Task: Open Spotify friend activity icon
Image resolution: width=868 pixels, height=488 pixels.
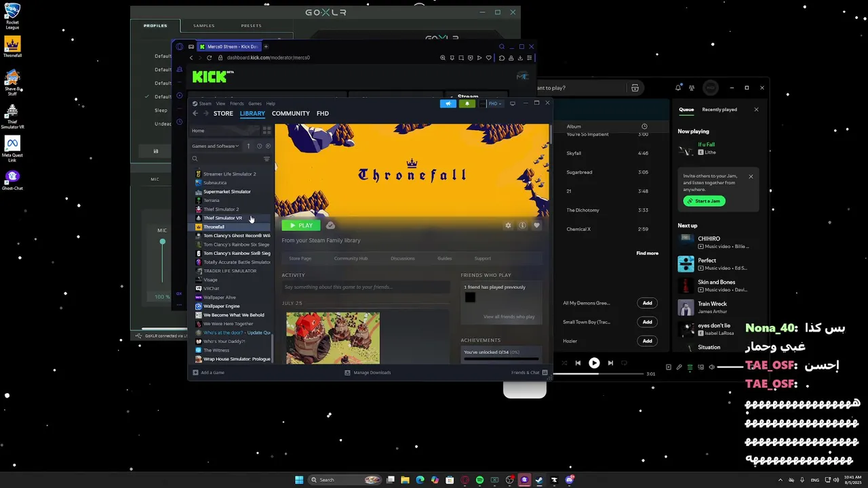Action: pos(692,87)
